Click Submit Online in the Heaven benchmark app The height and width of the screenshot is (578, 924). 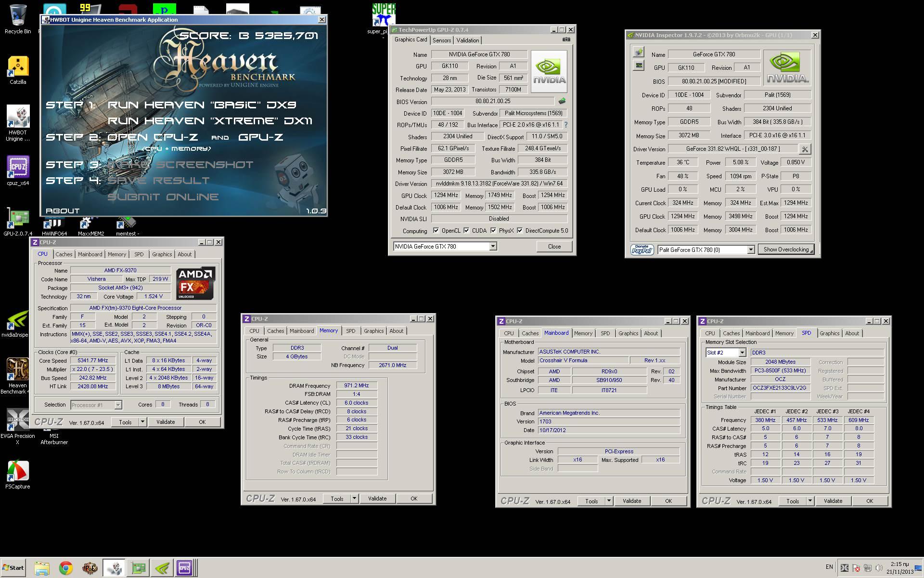(x=163, y=197)
